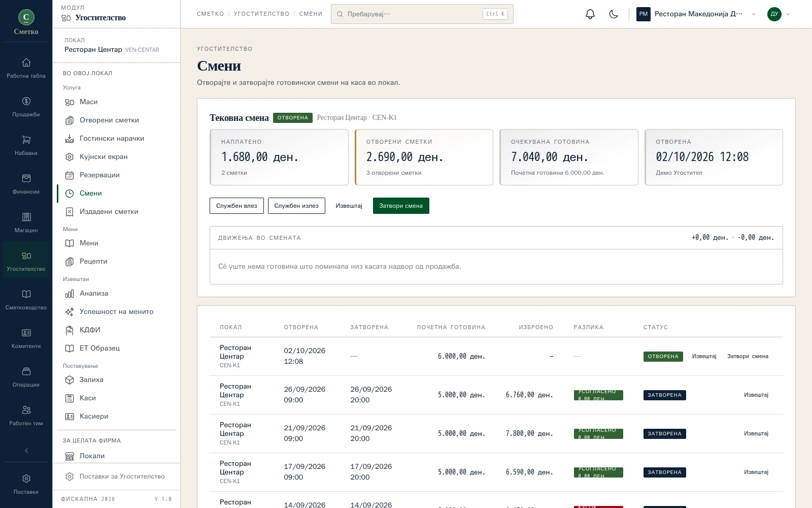
Task: Open Касиери menu item
Action: [116, 417]
